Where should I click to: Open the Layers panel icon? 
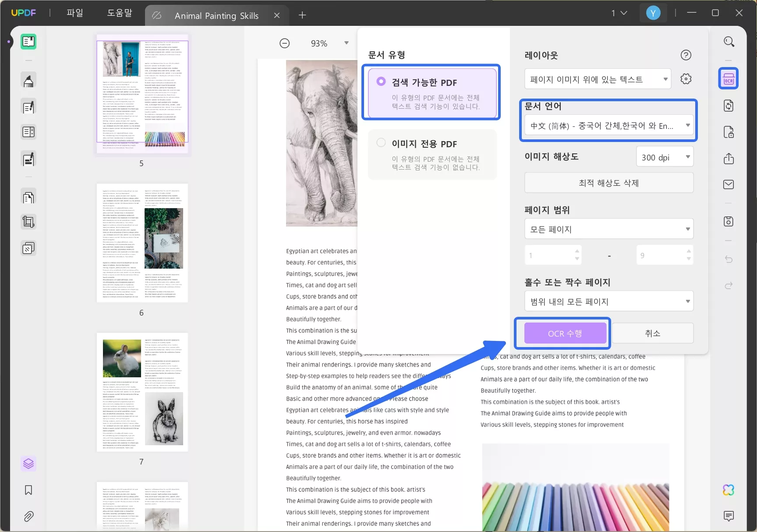[x=28, y=463]
